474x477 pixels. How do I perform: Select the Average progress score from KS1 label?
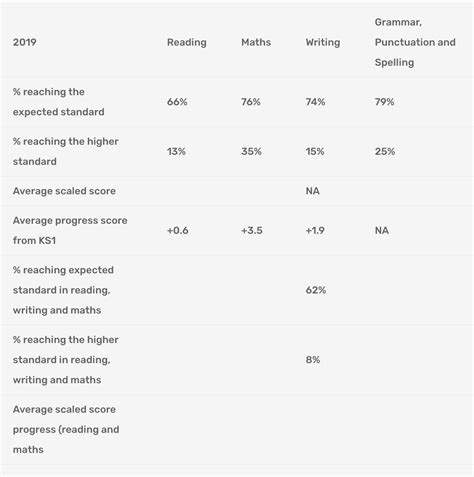pyautogui.click(x=70, y=230)
